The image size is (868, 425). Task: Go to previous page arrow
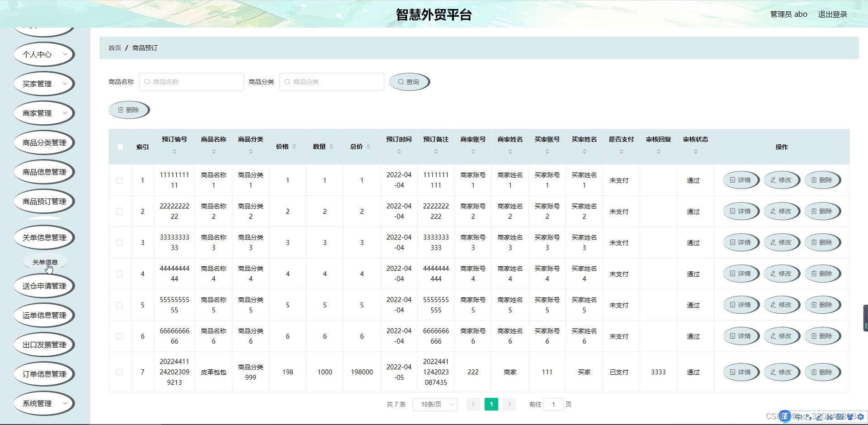pyautogui.click(x=473, y=404)
